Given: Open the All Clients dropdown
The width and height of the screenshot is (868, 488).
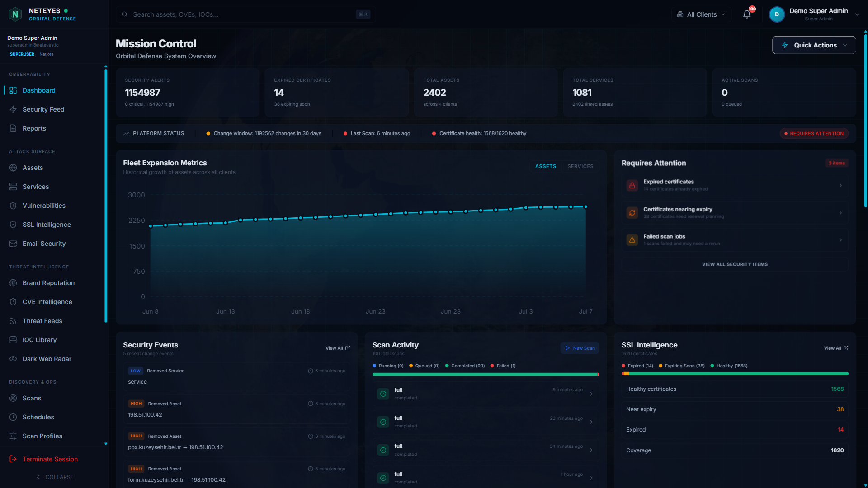Looking at the screenshot, I should (x=701, y=14).
